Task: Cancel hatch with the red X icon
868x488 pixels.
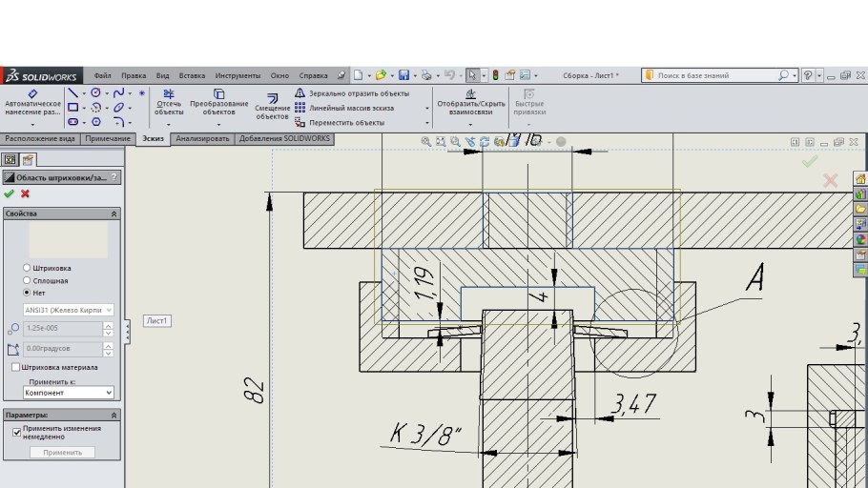Action: 26,193
